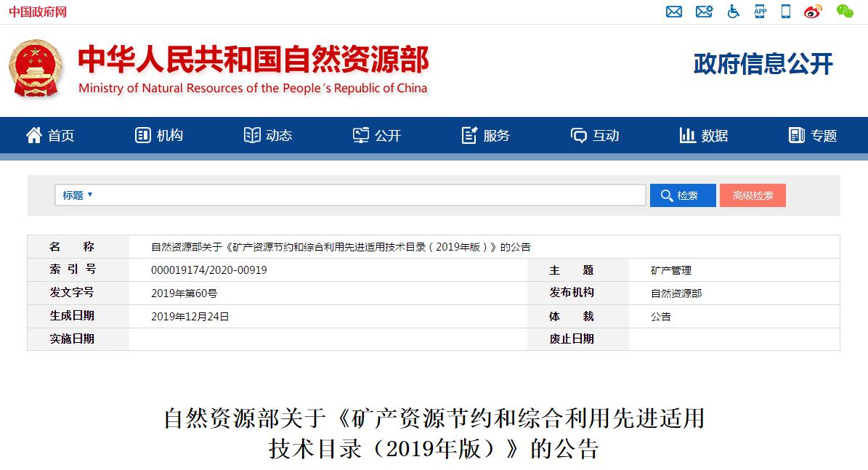Click the 实施日期 label cell

(x=78, y=339)
